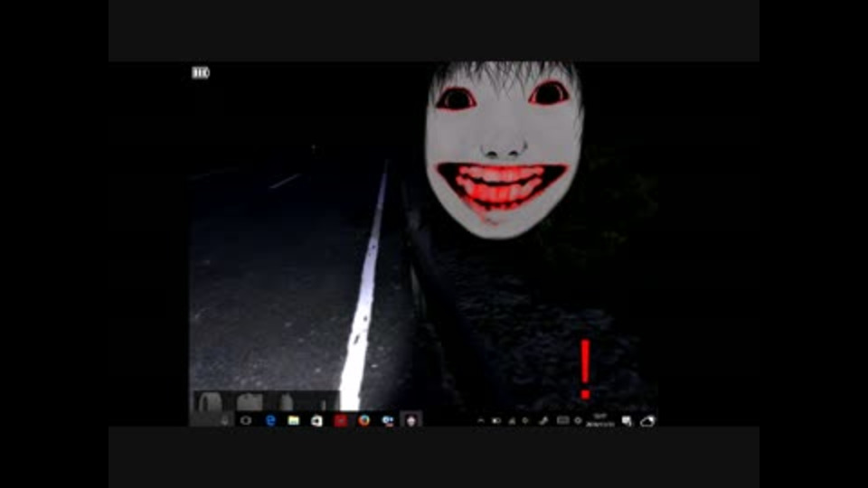Open the Microsoft Store taskbar icon
The height and width of the screenshot is (488, 868).
316,421
